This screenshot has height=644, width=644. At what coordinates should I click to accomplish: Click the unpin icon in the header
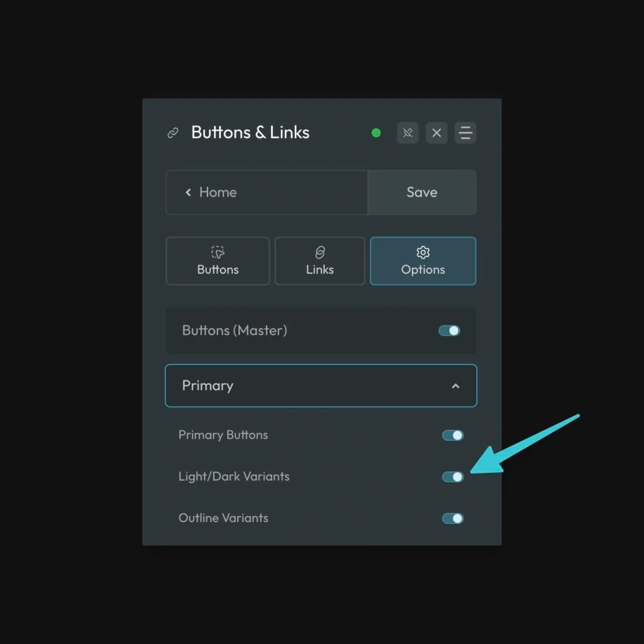[x=407, y=133]
